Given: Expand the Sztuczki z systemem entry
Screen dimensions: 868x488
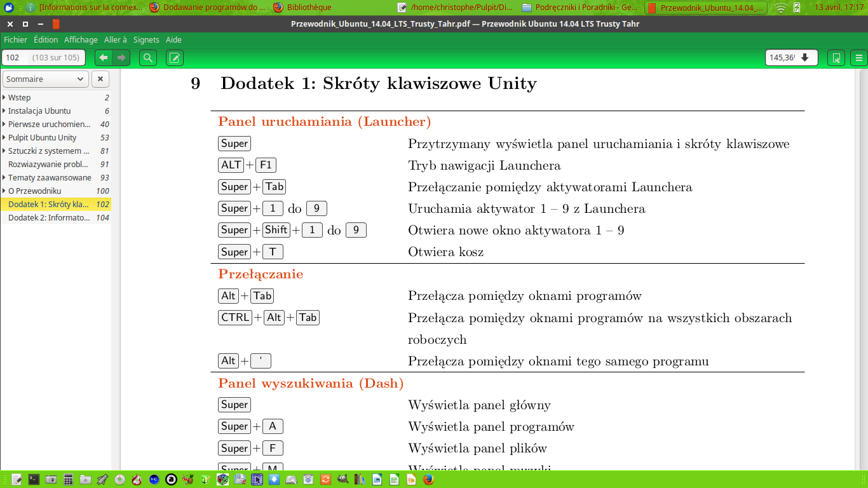Looking at the screenshot, I should (x=4, y=151).
